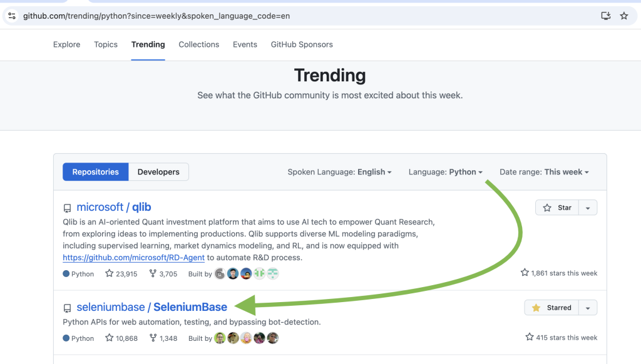Click the SeleniumBase description text
Image resolution: width=641 pixels, height=364 pixels.
(x=192, y=322)
